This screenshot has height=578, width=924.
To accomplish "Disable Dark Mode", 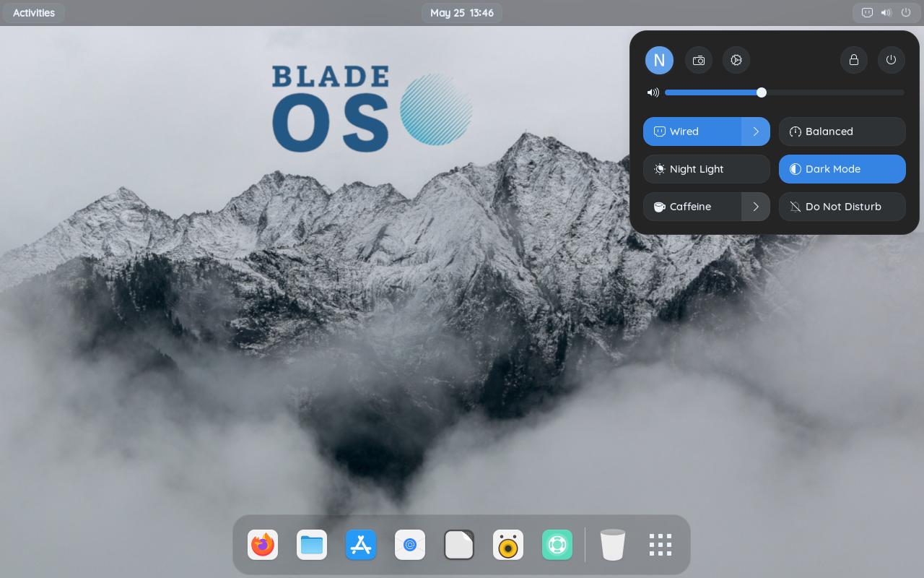I will point(842,169).
